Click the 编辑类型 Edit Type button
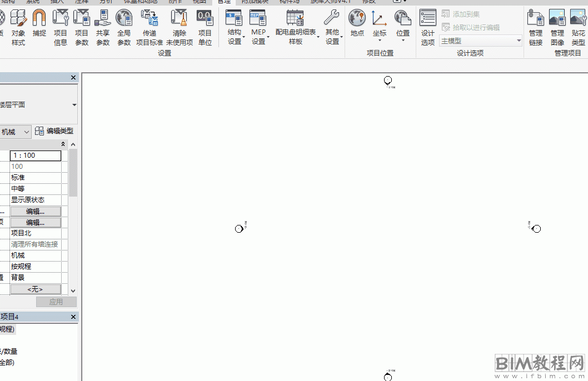Viewport: 588px width, 381px height. [54, 132]
